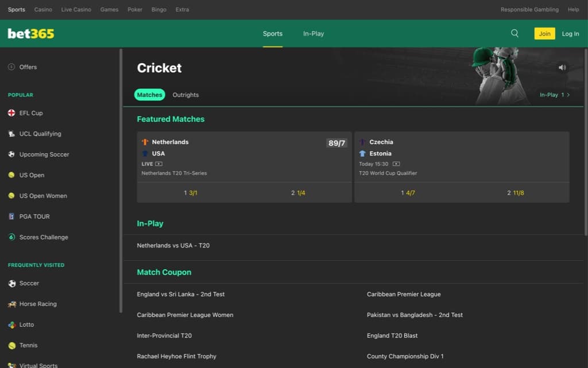Screen dimensions: 588x368
Task: Open Caribbean Premier League Women coupon
Action: tap(185, 315)
